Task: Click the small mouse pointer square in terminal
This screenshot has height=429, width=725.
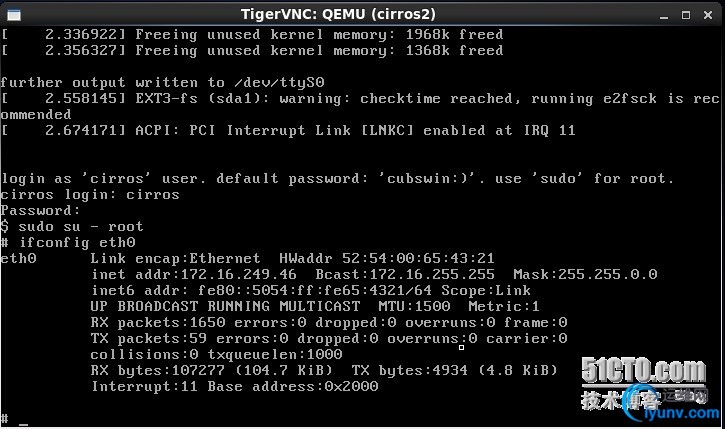Action: click(461, 348)
